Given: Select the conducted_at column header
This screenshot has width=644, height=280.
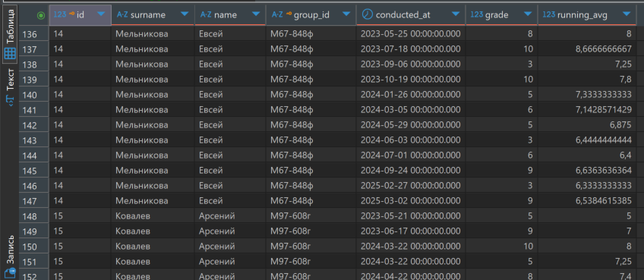Looking at the screenshot, I should [x=411, y=15].
